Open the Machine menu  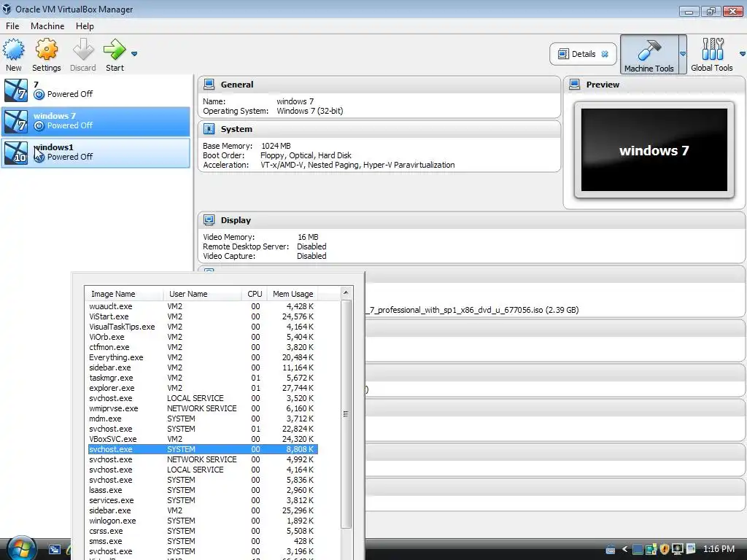pos(47,26)
